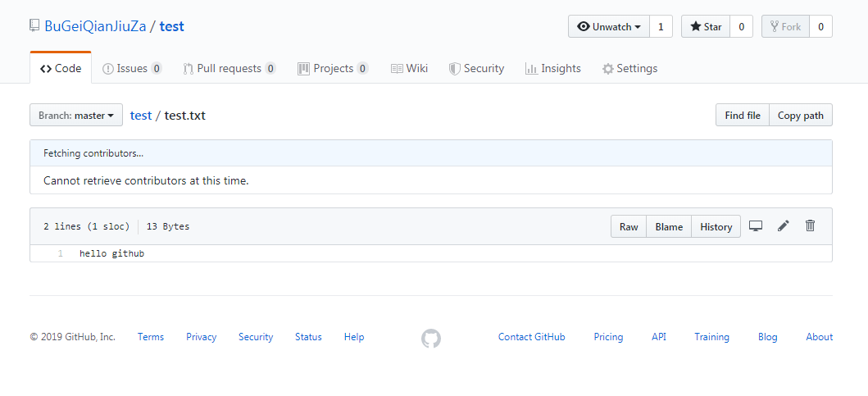Open the Pricing footer link
The image size is (868, 396).
(608, 337)
